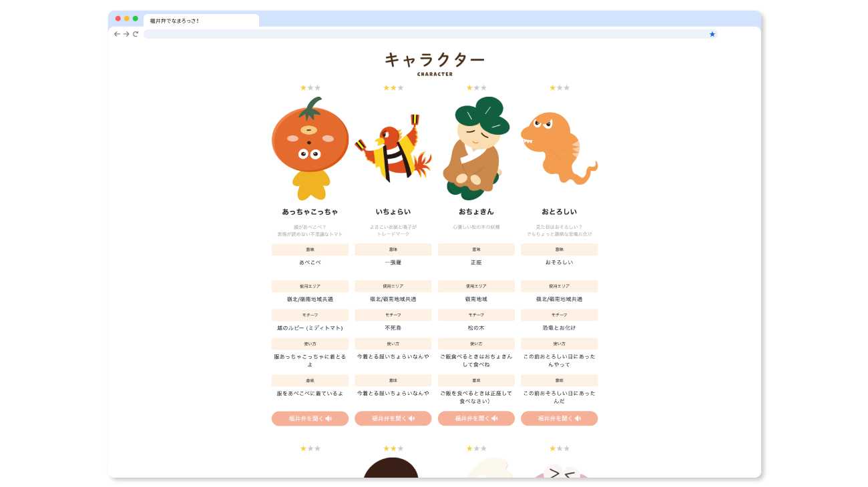868x487 pixels.
Task: Click speaker icon under おとろしい
Action: (x=578, y=418)
